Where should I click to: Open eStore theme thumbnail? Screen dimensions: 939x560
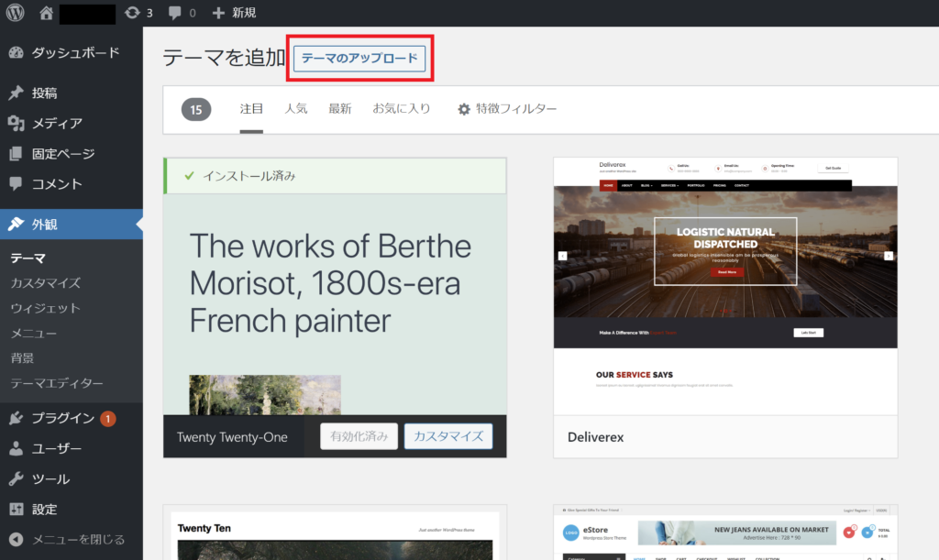(x=725, y=533)
